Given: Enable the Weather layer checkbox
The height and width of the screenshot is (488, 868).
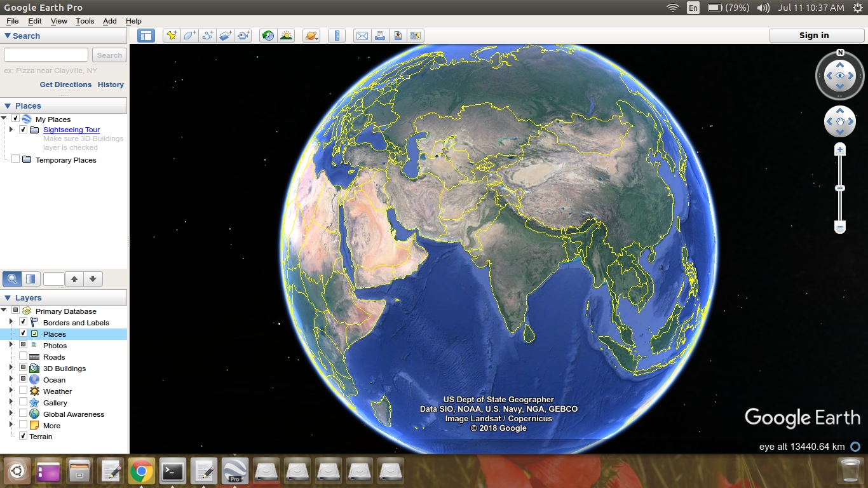Looking at the screenshot, I should [24, 391].
